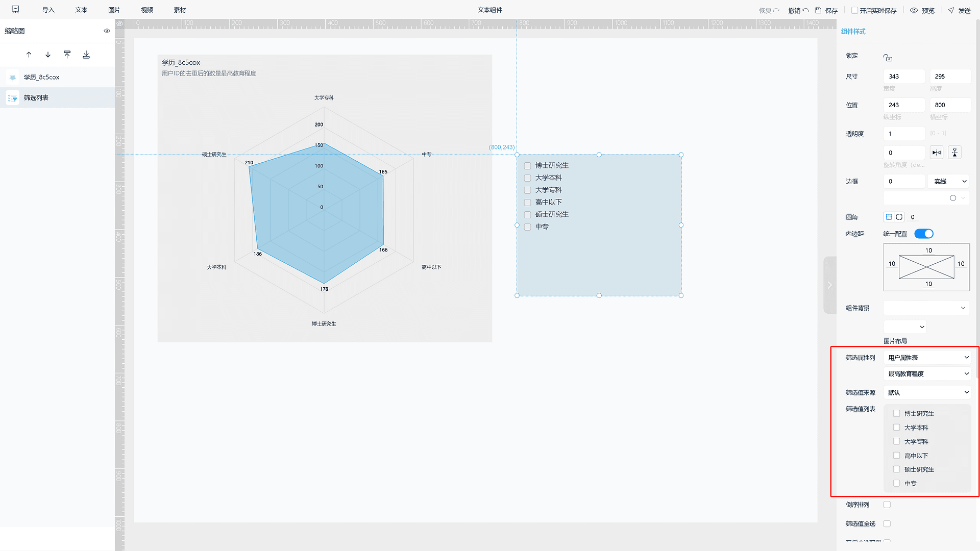Open the 素材 menu

[180, 10]
